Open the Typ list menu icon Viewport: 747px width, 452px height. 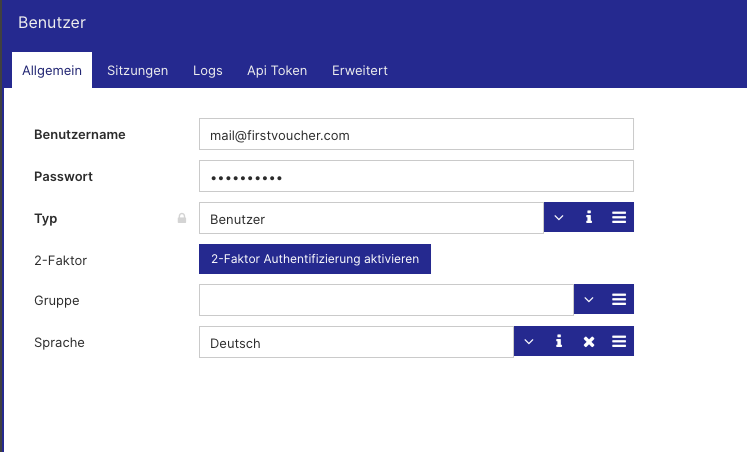point(619,217)
